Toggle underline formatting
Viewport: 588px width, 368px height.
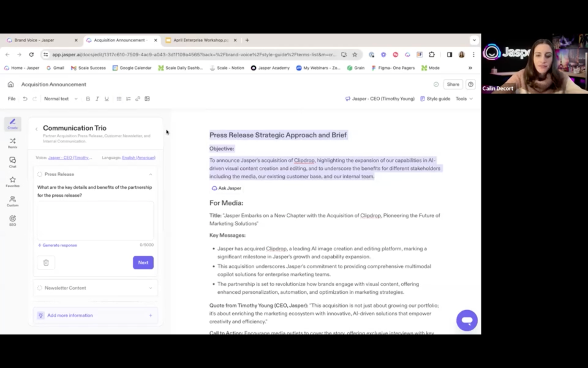(107, 99)
